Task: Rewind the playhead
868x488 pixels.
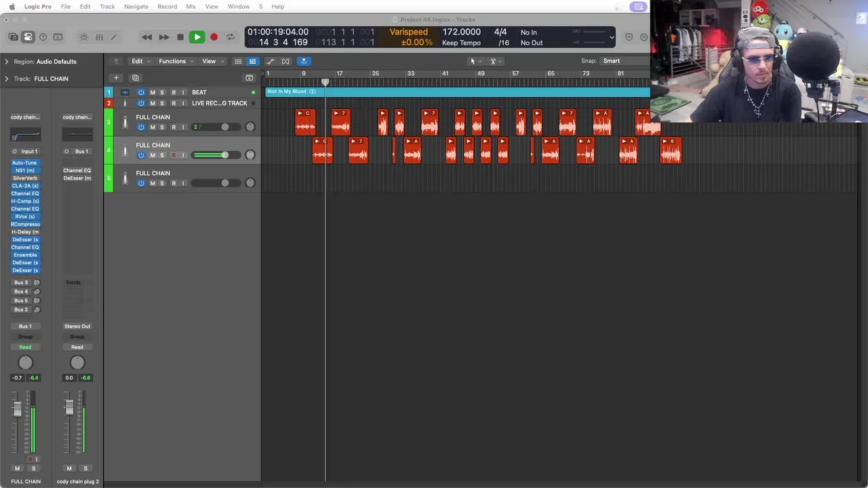Action: pos(146,37)
